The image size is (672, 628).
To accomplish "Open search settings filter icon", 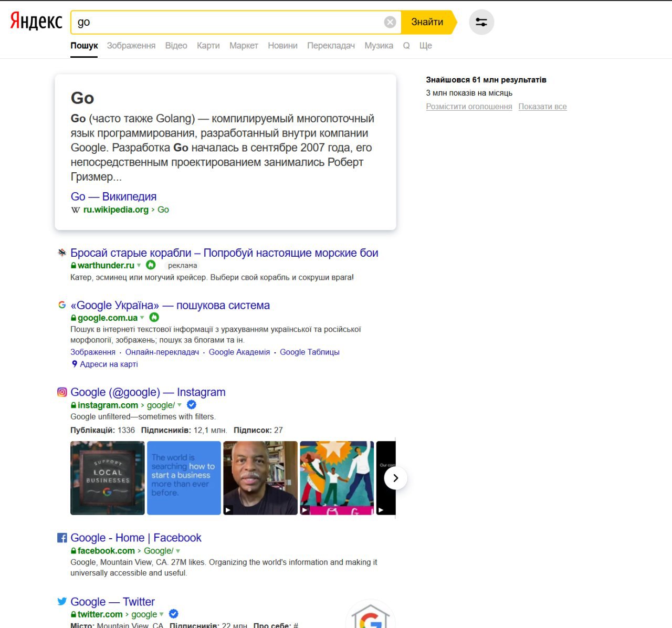I will pos(481,22).
